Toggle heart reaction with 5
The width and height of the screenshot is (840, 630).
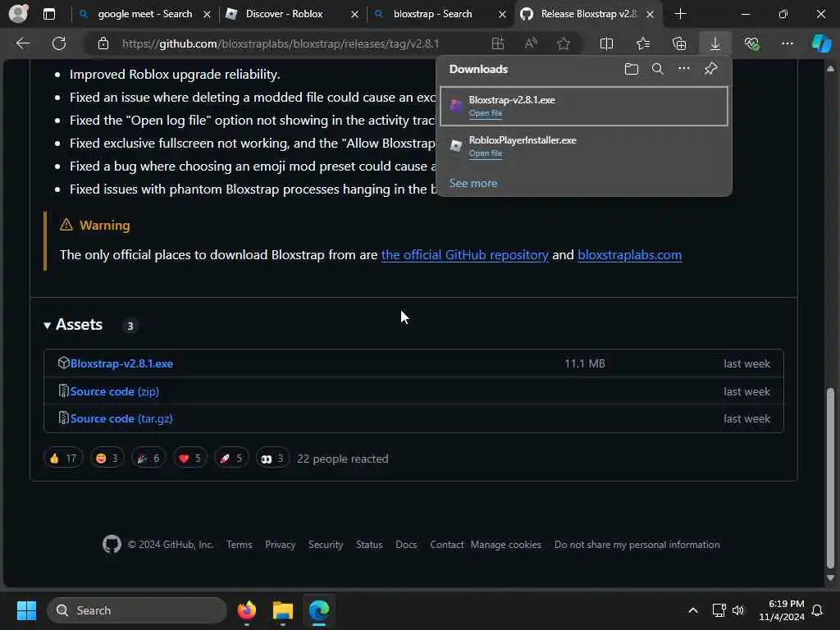[190, 458]
